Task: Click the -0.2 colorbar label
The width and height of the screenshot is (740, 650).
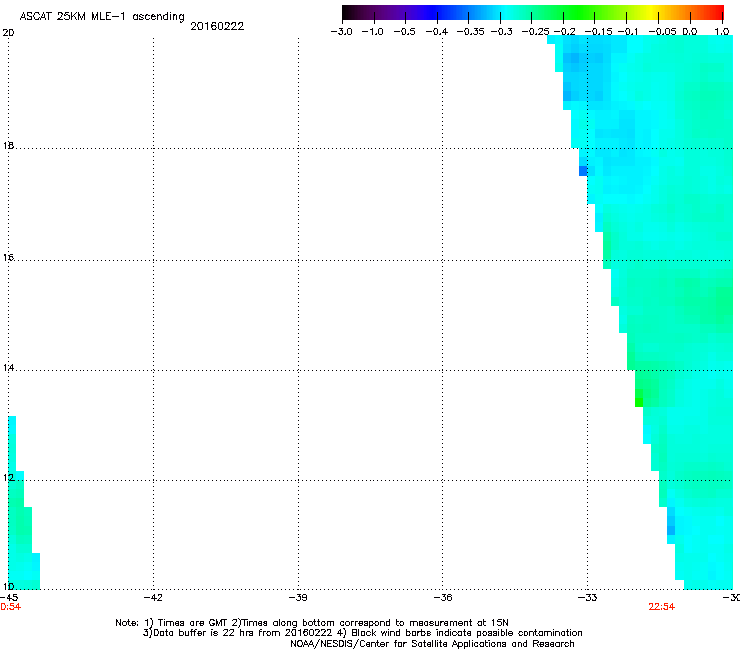Action: tap(565, 32)
